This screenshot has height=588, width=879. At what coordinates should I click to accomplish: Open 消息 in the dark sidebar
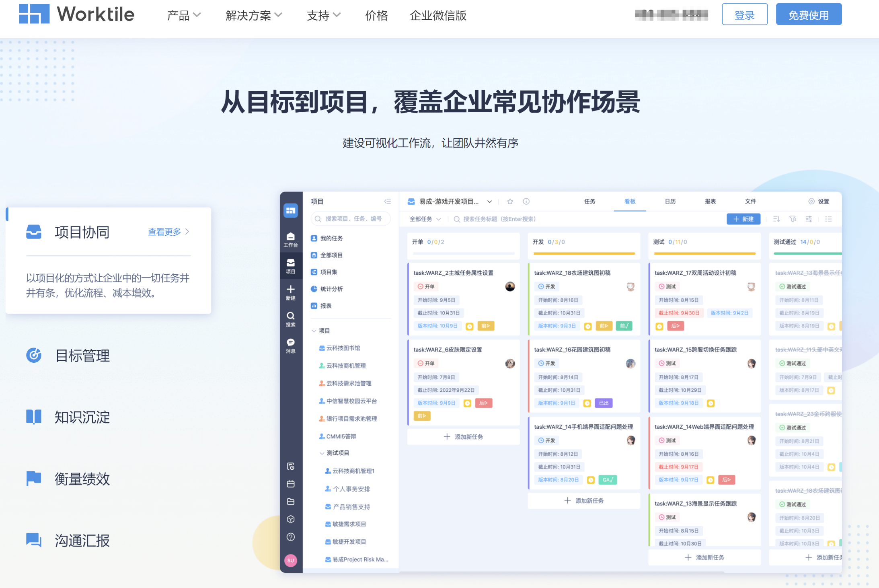(291, 346)
